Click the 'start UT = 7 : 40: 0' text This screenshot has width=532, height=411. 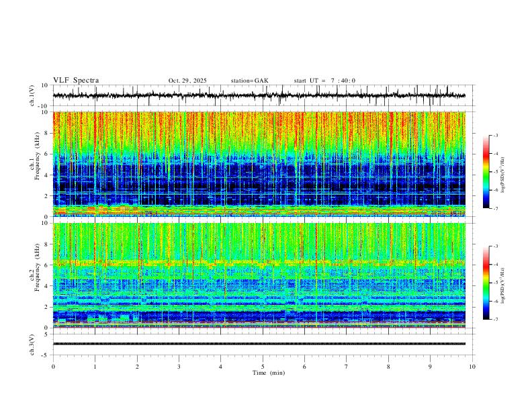point(324,81)
